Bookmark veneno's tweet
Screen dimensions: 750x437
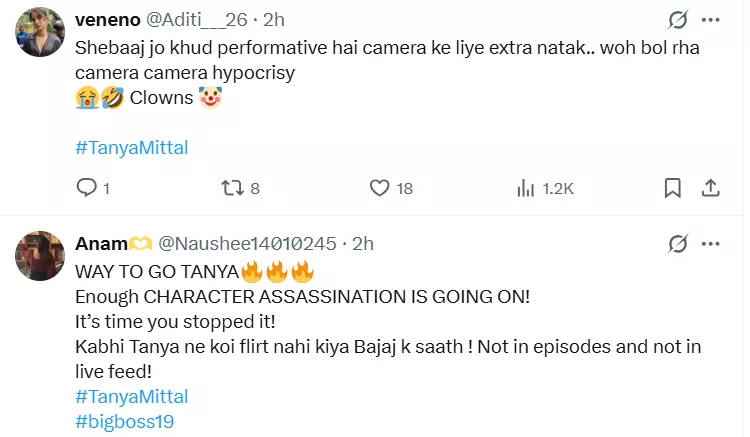tap(674, 188)
